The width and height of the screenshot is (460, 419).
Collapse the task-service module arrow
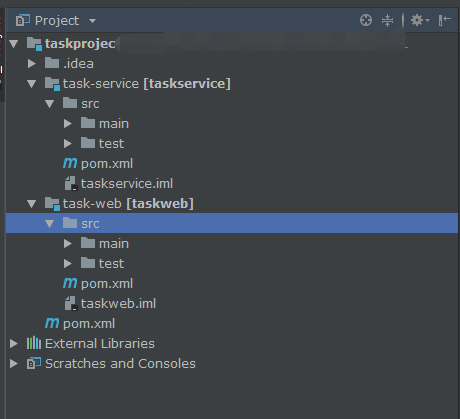click(x=32, y=84)
